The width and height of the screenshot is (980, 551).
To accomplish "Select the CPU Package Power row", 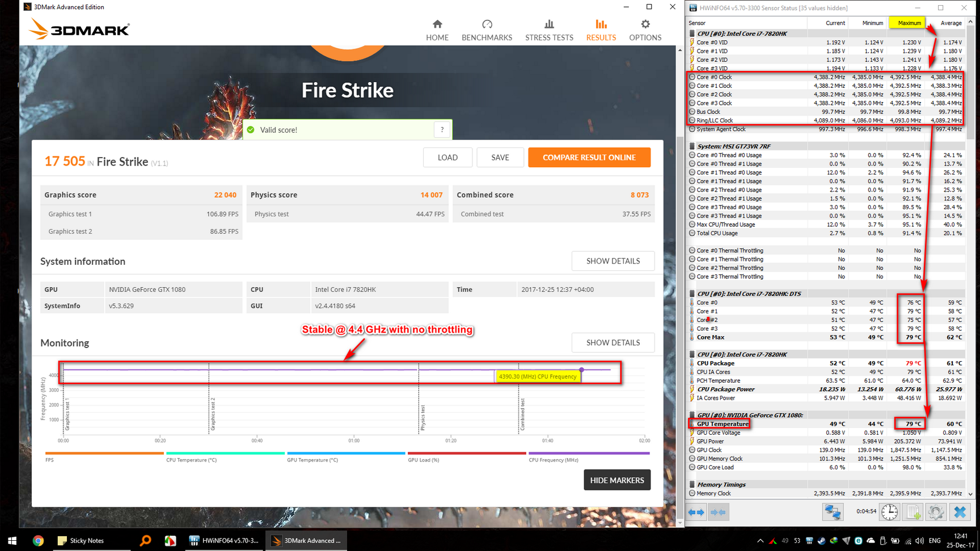I will pos(826,389).
